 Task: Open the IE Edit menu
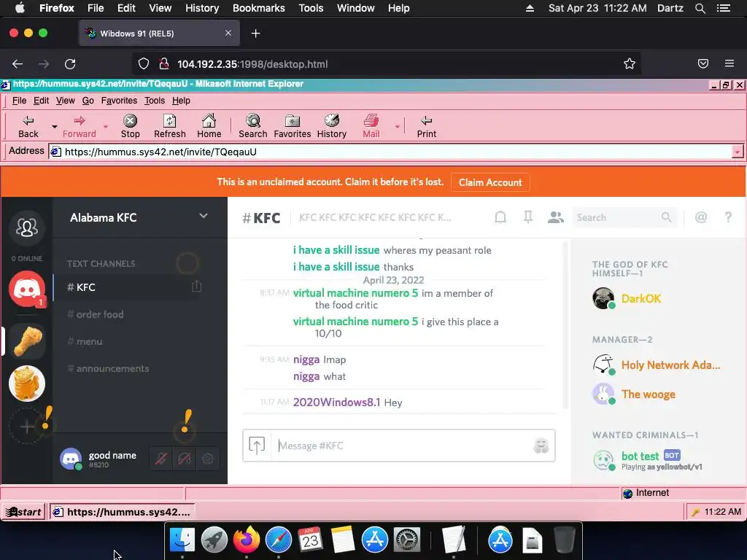click(41, 101)
